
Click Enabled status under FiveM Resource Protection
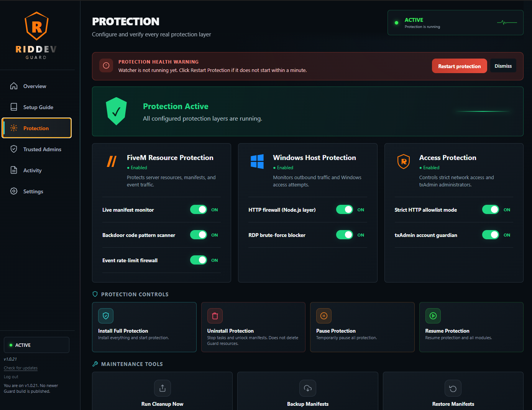click(137, 168)
